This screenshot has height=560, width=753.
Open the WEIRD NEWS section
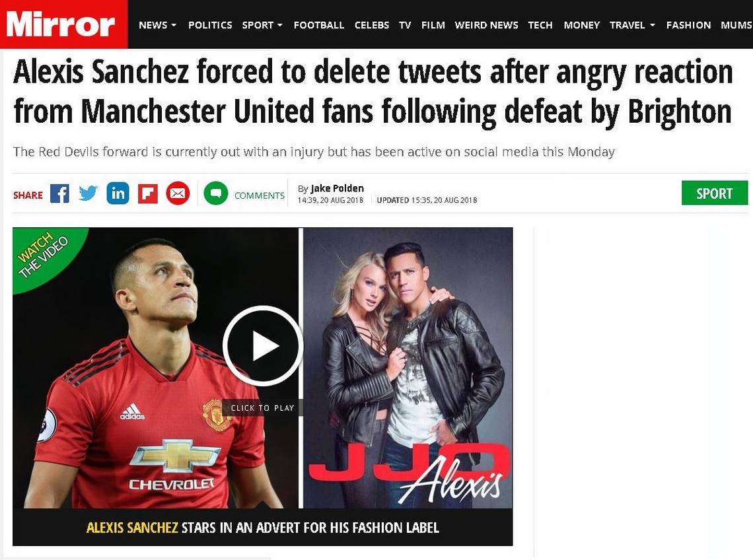pyautogui.click(x=486, y=25)
